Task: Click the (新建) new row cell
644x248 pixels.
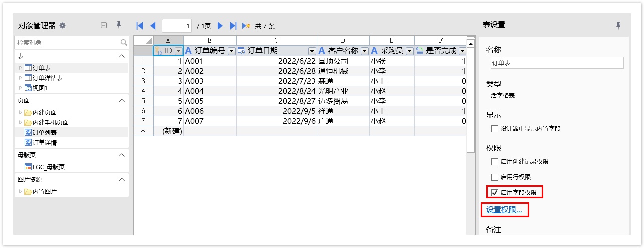Action: (x=168, y=131)
